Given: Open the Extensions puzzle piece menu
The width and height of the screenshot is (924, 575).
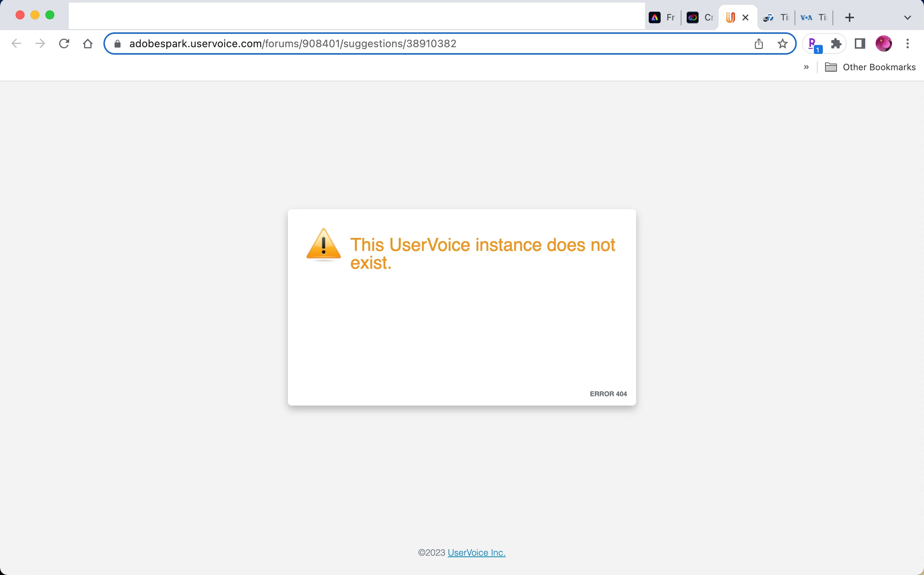Looking at the screenshot, I should (x=836, y=44).
